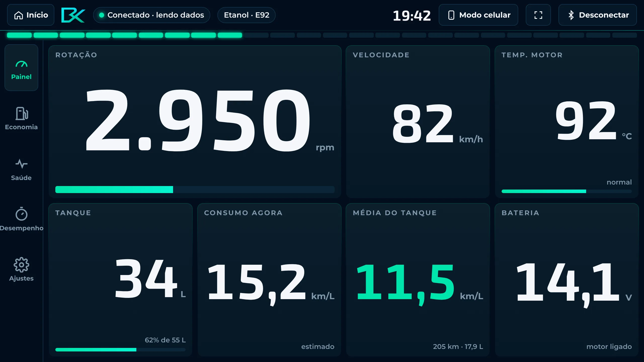Screen dimensions: 644x362
Task: Click the MÉDIA DO TANQUE card title
Action: point(395,213)
